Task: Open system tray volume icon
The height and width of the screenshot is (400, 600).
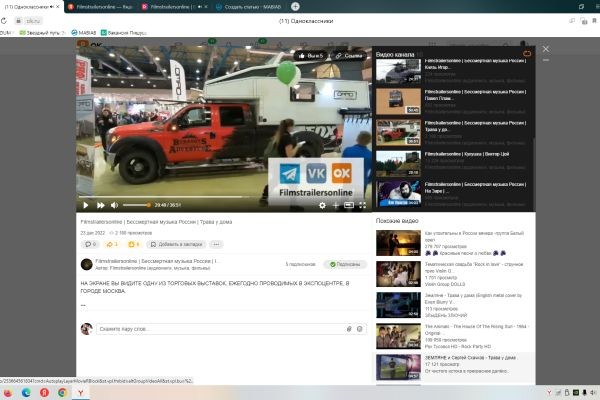Action: [592, 392]
